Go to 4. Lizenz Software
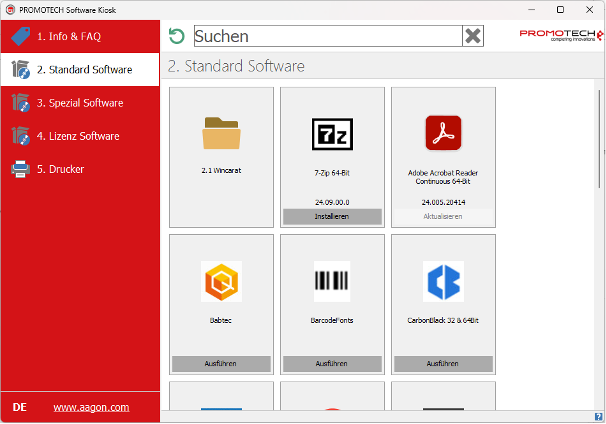The image size is (606, 424). point(80,136)
